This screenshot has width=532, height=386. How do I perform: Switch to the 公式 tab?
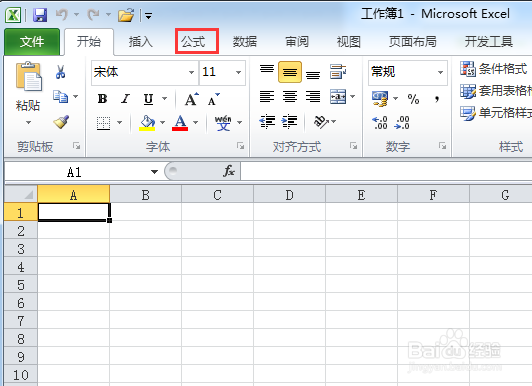tap(193, 42)
